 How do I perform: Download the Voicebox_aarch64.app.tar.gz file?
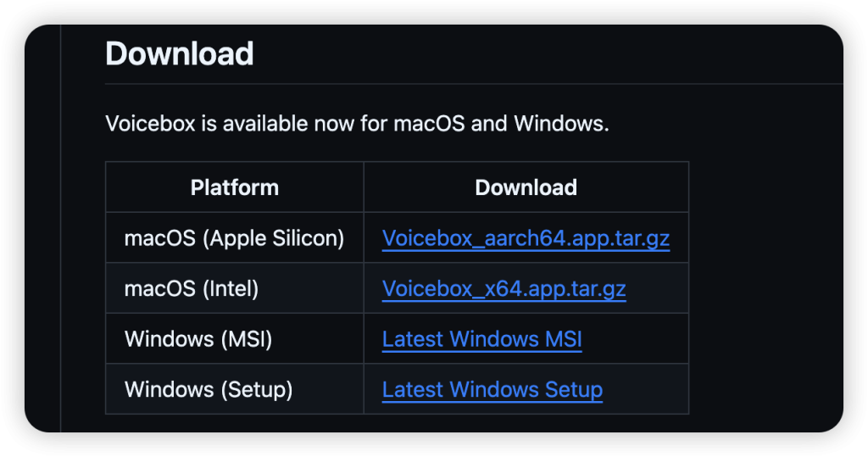tap(526, 238)
